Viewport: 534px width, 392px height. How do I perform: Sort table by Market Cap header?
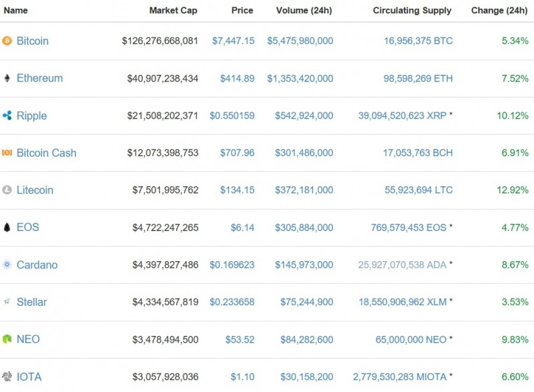tap(173, 11)
